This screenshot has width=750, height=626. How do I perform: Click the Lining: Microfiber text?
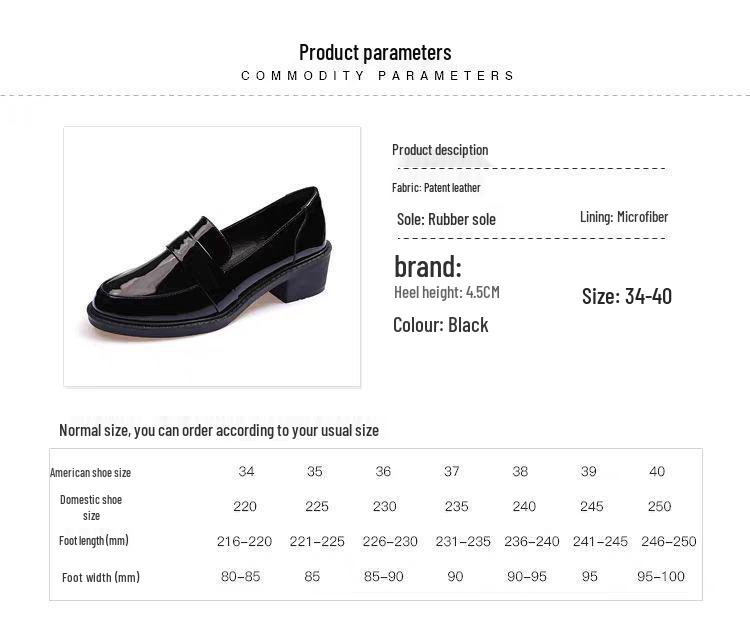(x=624, y=217)
